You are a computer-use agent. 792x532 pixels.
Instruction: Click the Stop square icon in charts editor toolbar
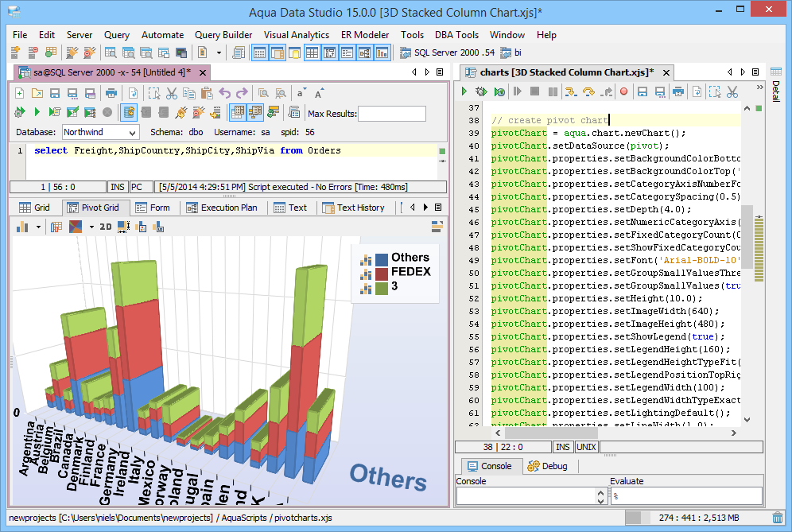click(x=535, y=91)
